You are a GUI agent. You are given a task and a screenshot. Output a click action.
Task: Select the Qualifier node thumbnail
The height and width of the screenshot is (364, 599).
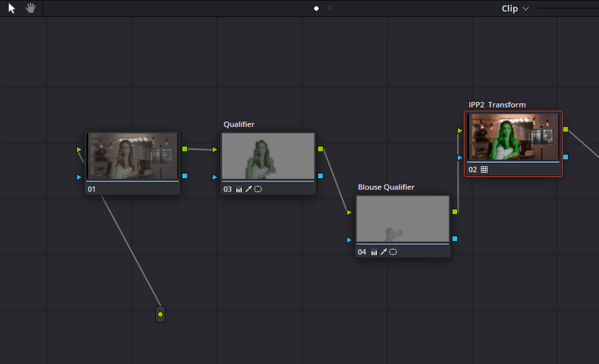tap(268, 156)
